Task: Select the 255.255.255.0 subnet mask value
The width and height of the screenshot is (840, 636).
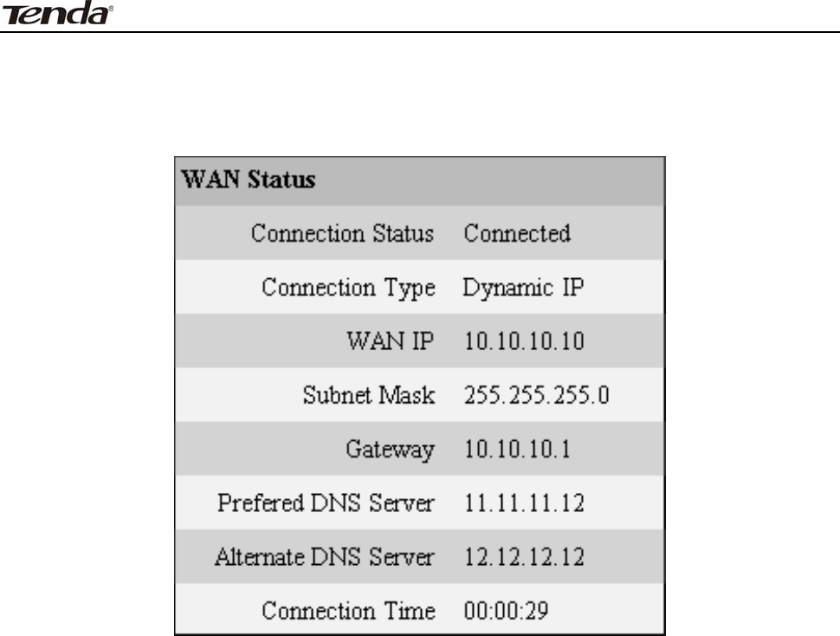Action: (537, 396)
